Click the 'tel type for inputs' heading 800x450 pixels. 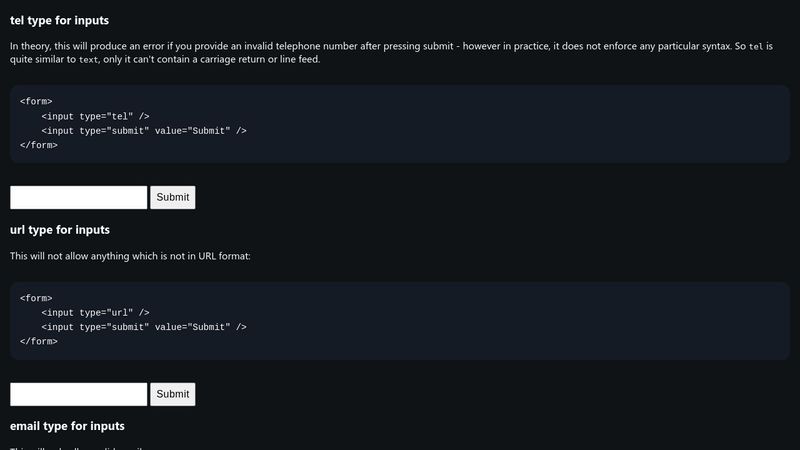pyautogui.click(x=59, y=20)
